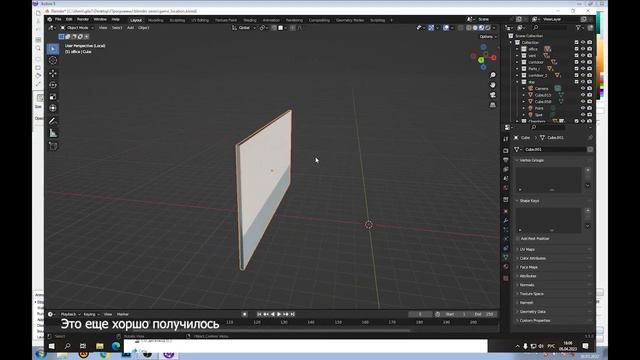The image size is (640, 360).
Task: Click the pan view hand icon
Action: click(493, 85)
